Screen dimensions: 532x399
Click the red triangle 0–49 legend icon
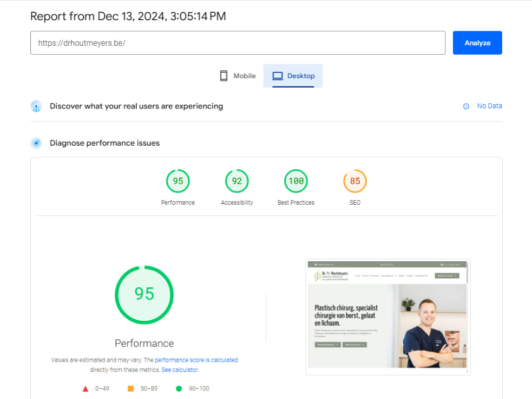point(86,389)
